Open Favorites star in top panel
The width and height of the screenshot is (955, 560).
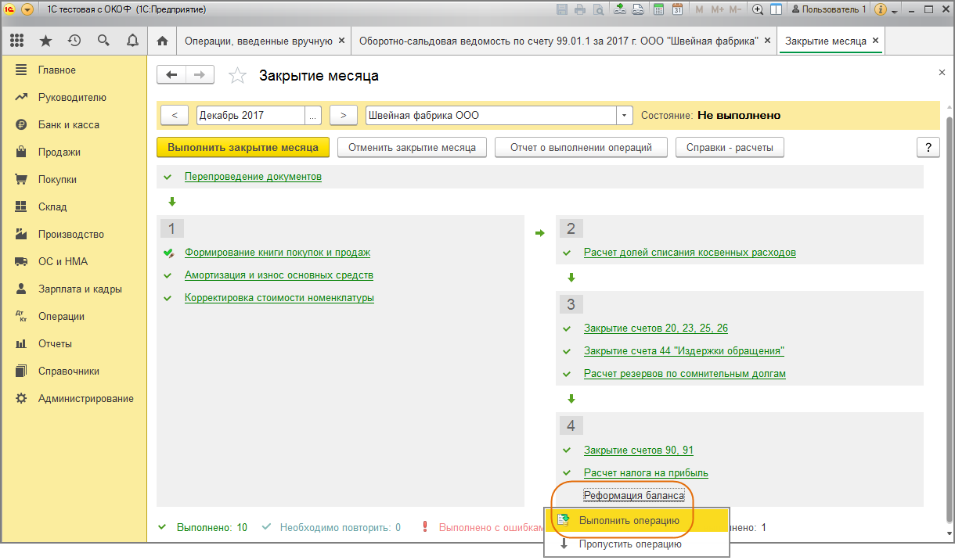coord(46,41)
